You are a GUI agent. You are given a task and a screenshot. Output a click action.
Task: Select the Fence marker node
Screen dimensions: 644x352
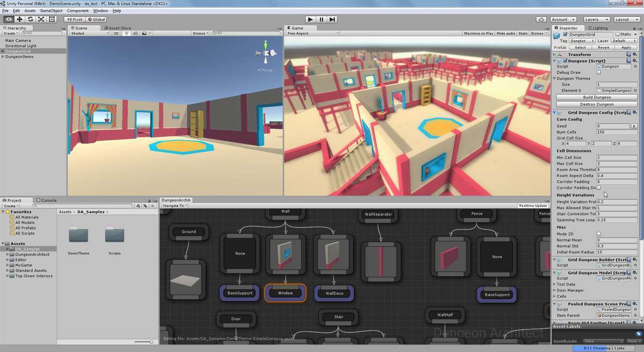click(477, 214)
